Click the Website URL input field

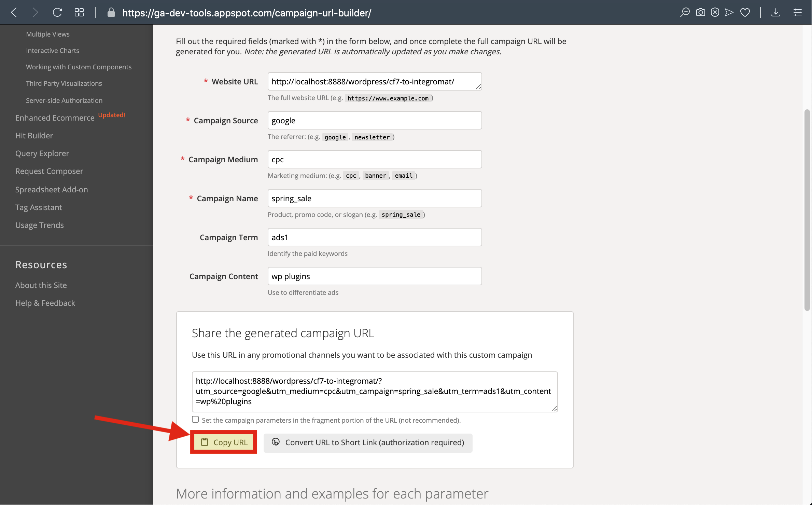click(374, 81)
